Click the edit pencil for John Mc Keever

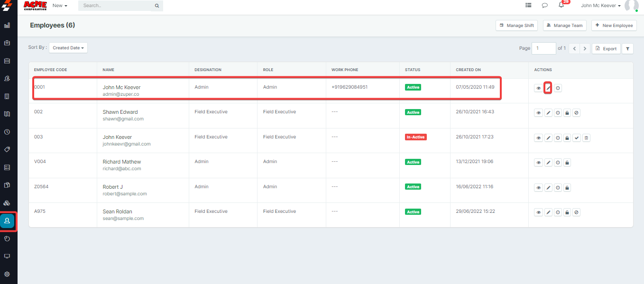[x=548, y=88]
